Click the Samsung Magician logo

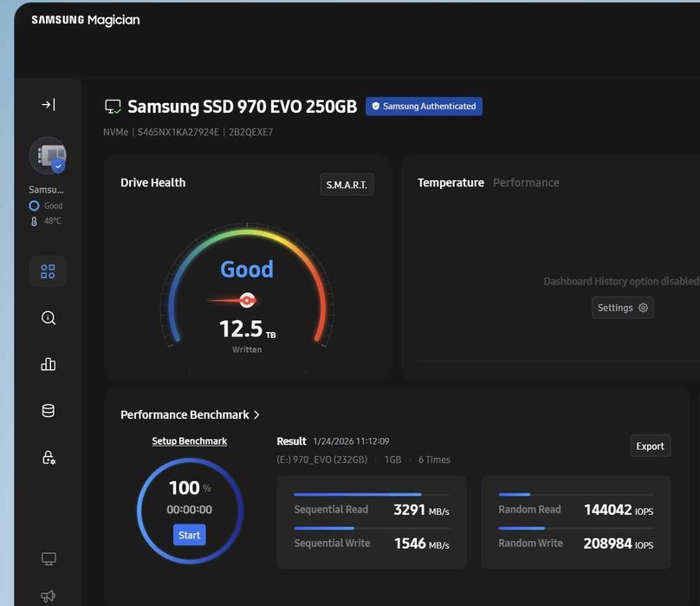pos(86,20)
